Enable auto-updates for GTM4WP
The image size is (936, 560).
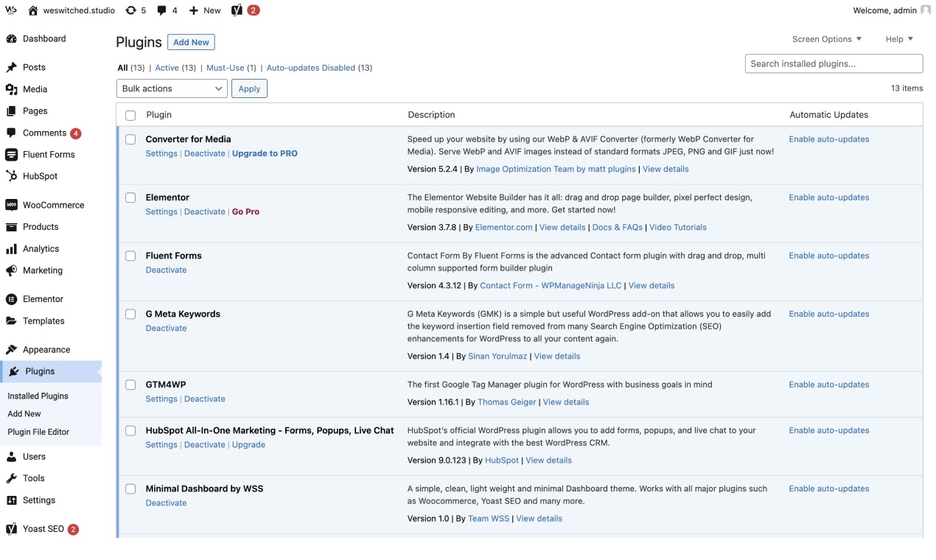click(x=829, y=385)
